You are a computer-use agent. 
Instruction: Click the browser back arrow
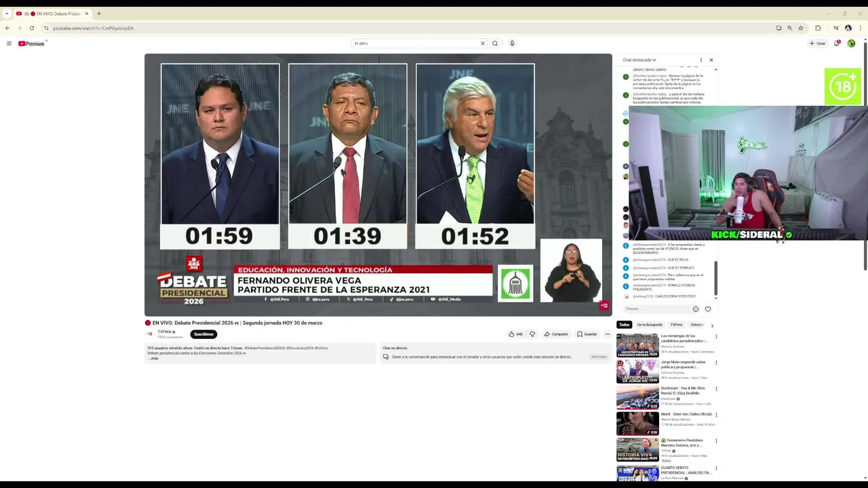coord(7,28)
